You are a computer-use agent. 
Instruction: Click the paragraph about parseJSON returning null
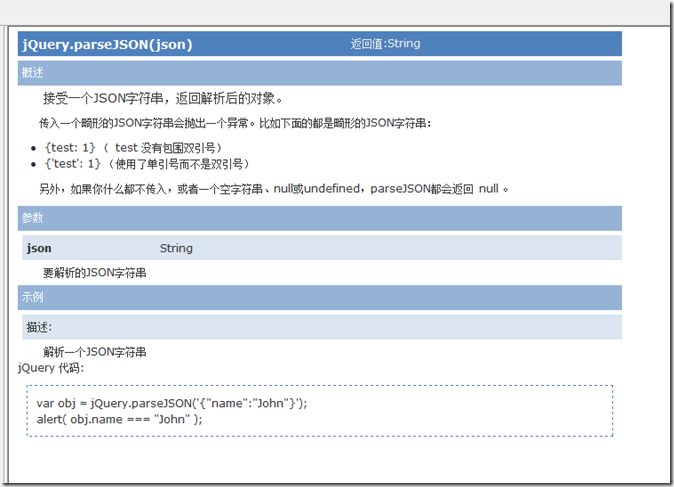[x=275, y=188]
